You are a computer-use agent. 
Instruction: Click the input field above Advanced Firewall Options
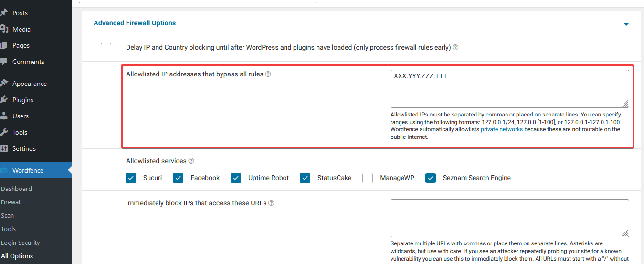(198, 1)
